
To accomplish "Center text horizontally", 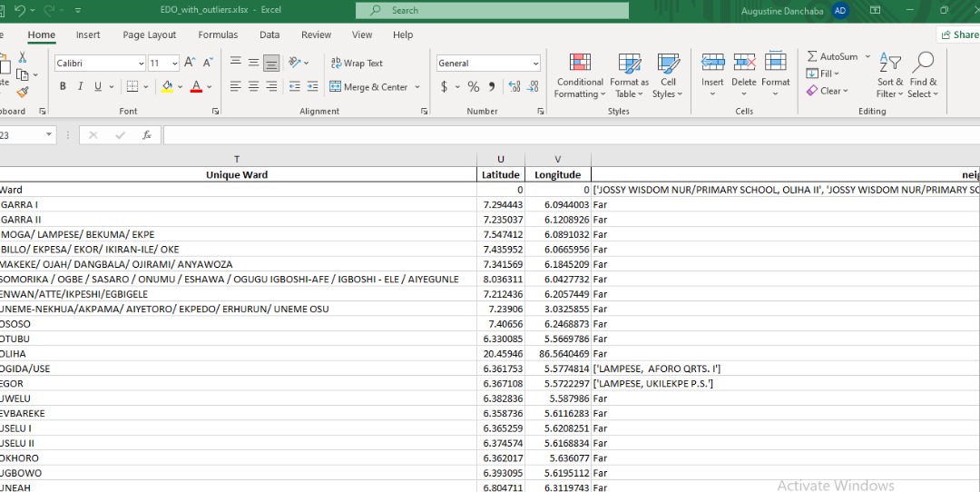I will coord(253,86).
